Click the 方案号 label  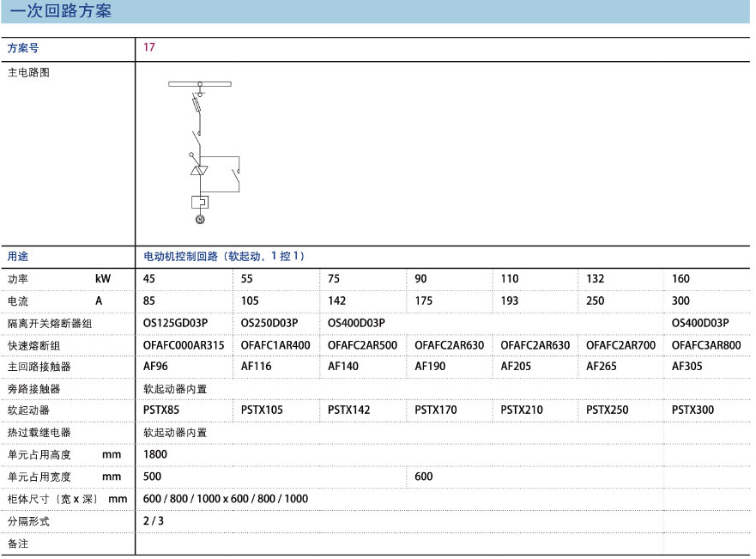coord(23,48)
